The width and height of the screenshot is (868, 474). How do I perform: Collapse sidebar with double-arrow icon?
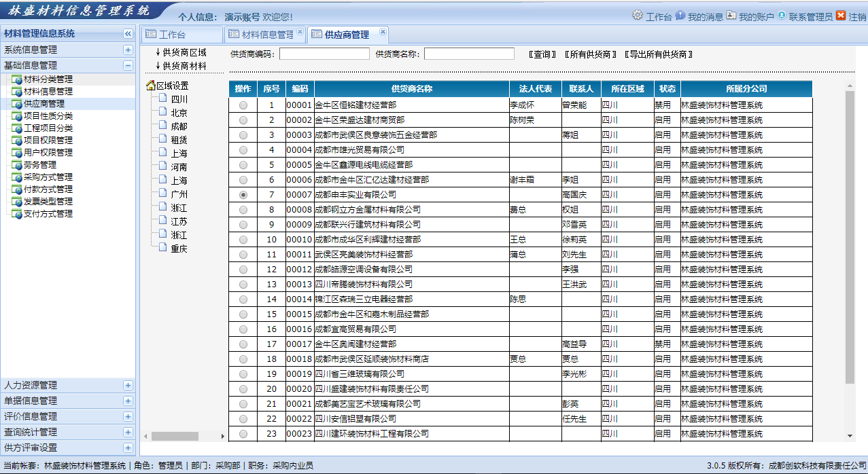coord(128,34)
